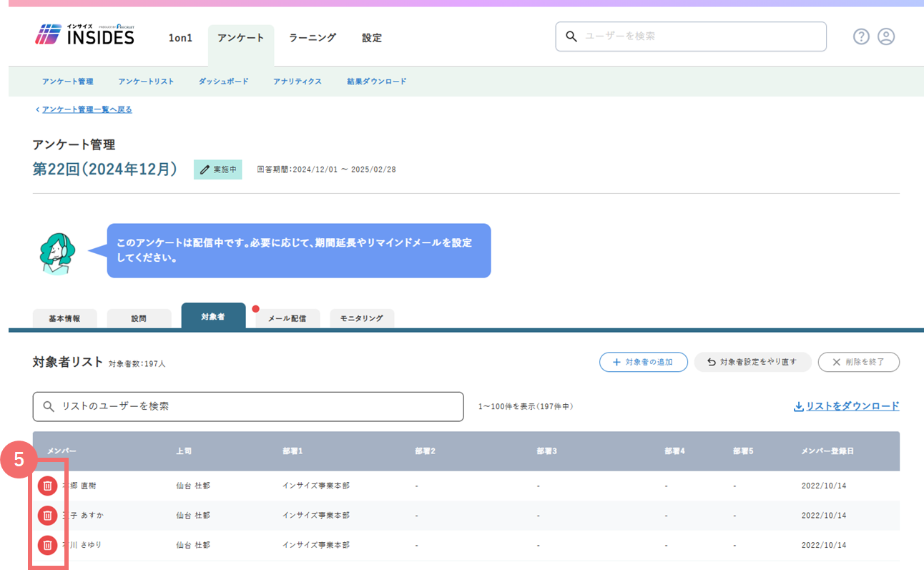Open the アンケート top menu
924x570 pixels.
point(241,38)
